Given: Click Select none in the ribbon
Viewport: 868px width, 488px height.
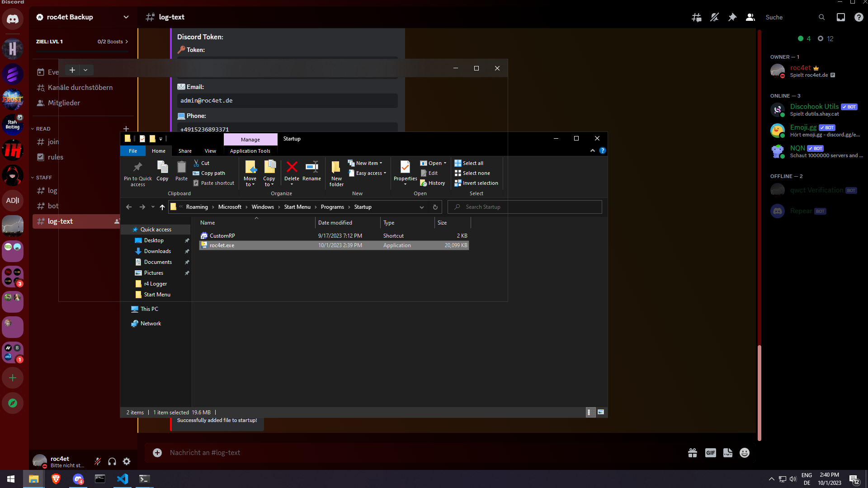Looking at the screenshot, I should coord(472,173).
